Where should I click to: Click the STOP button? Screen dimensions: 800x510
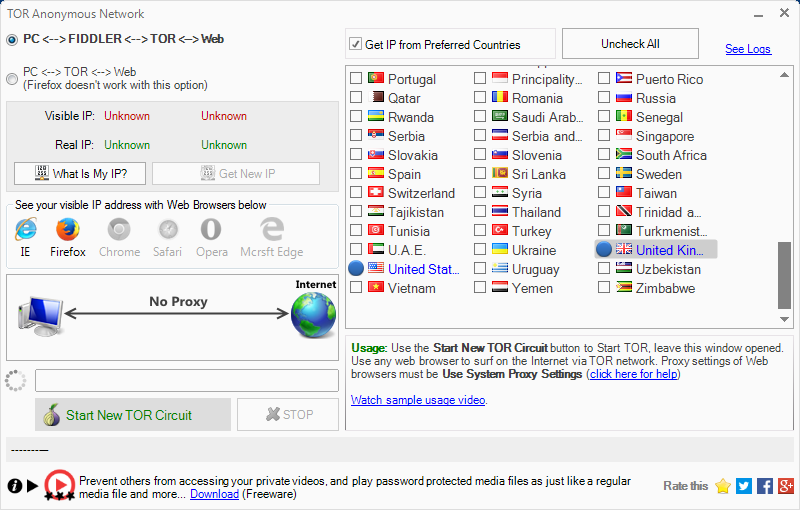(x=288, y=415)
